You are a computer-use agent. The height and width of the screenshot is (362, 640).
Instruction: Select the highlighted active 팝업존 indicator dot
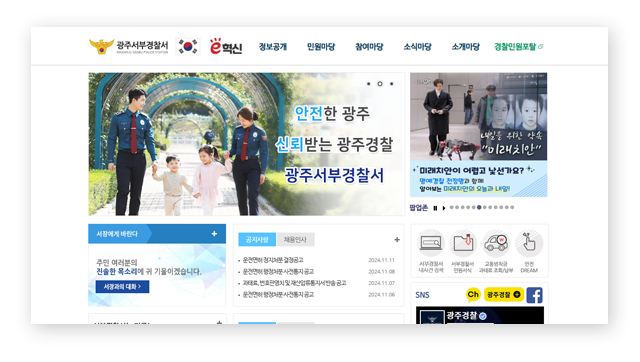[479, 207]
